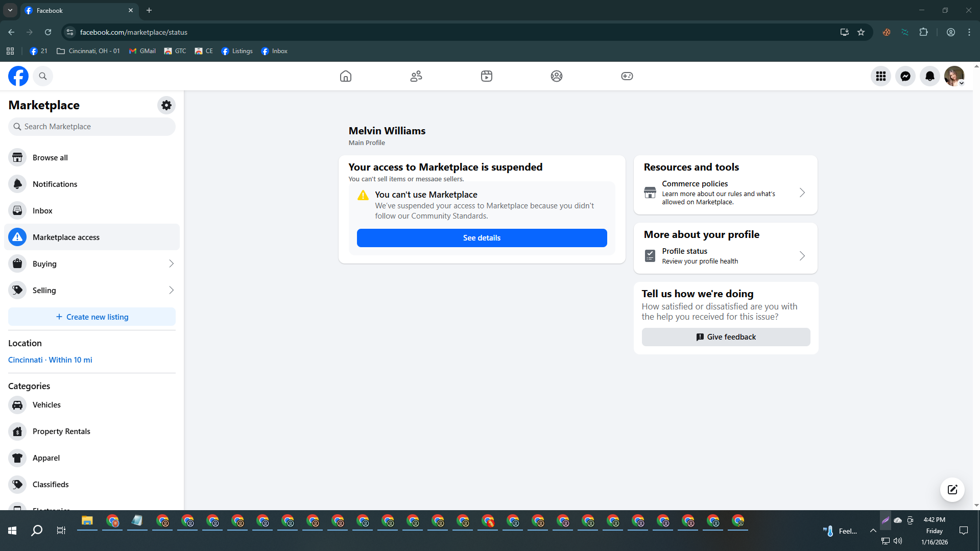
Task: Open File Explorer from the taskbar
Action: [87, 521]
